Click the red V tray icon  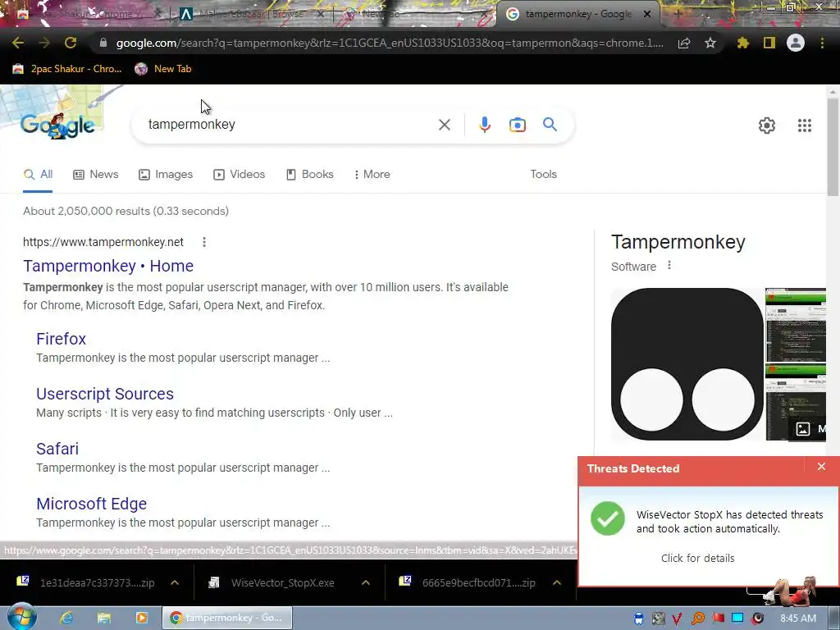[677, 619]
